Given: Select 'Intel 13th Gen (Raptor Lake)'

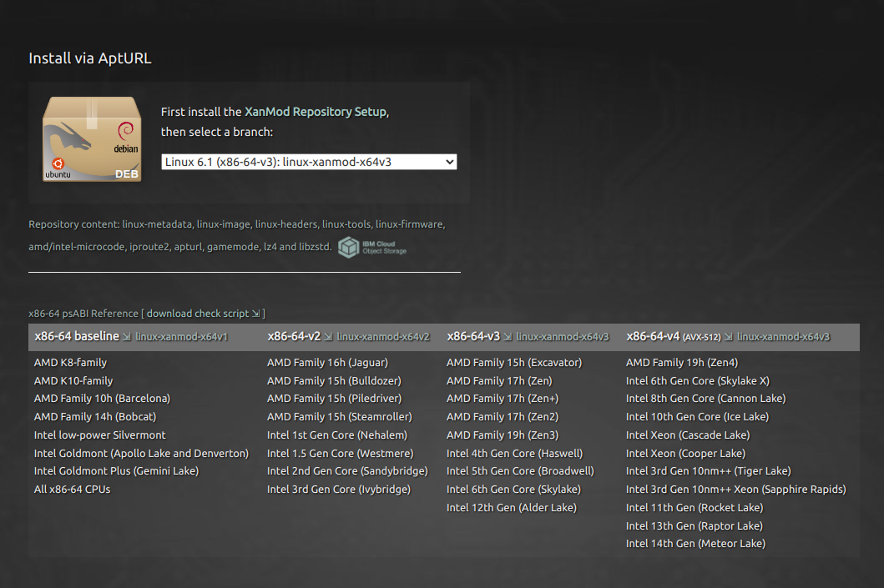Looking at the screenshot, I should pos(694,526).
